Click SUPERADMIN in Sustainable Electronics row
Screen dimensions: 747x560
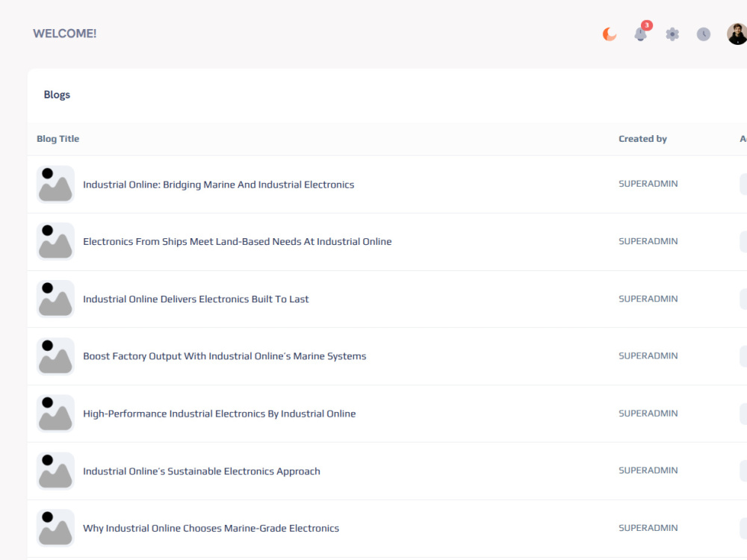click(648, 470)
